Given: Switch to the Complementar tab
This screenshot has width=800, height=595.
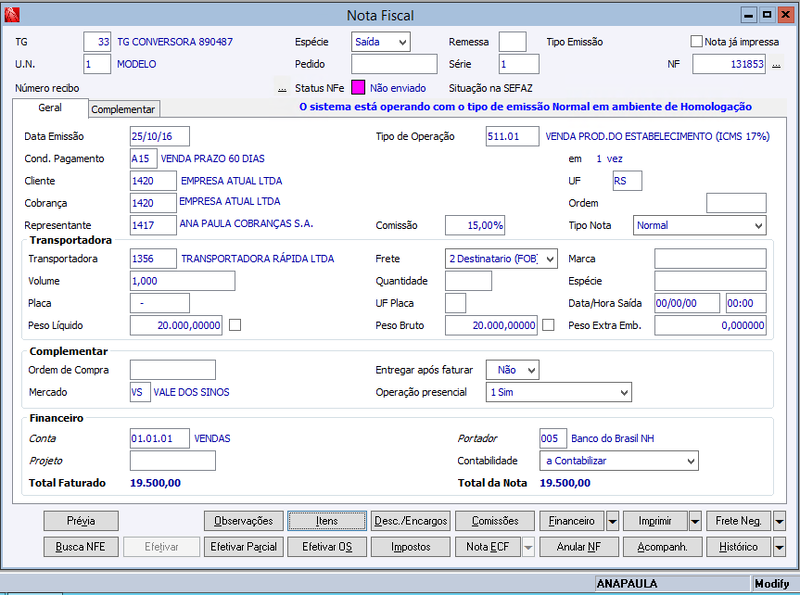Looking at the screenshot, I should point(123,109).
